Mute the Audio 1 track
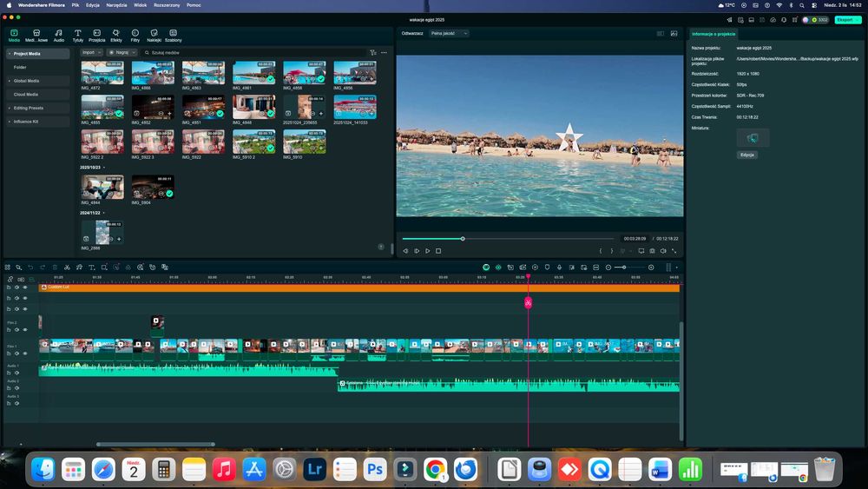 [x=16, y=373]
